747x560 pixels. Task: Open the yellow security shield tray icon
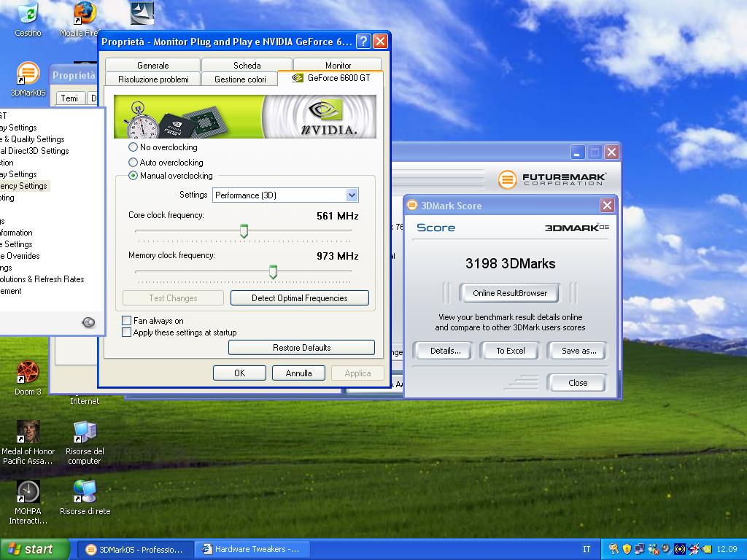627,549
